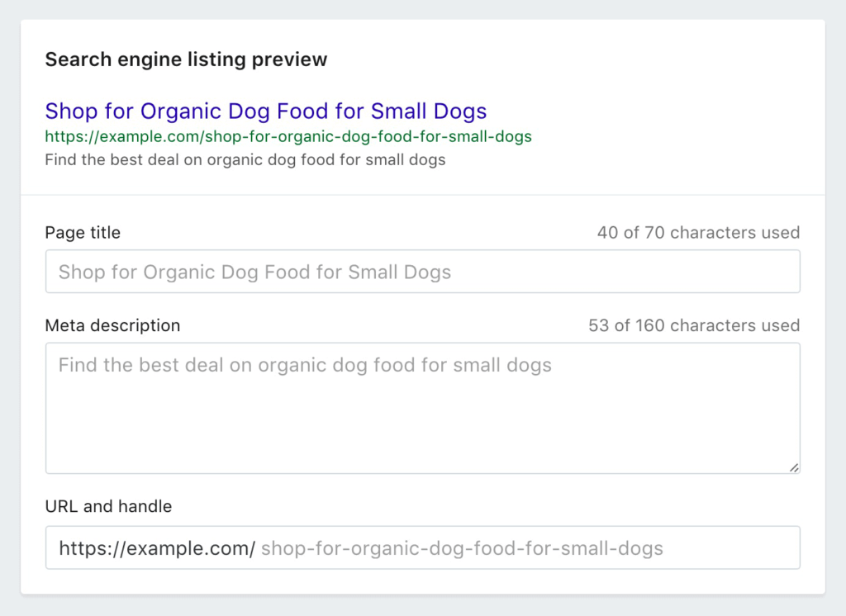Click the 40 of 70 characters counter
Screen dimensions: 846x616
coord(698,233)
